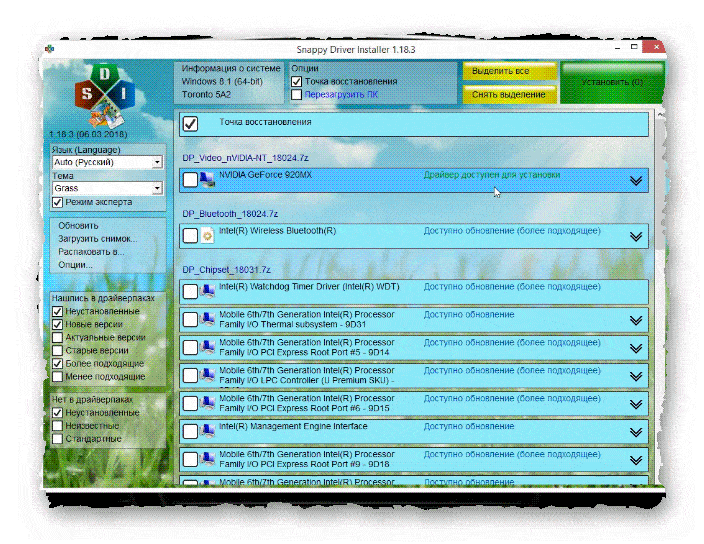Screen dimensions: 704x544
Task: Click the Снять выделение button
Action: click(x=510, y=95)
